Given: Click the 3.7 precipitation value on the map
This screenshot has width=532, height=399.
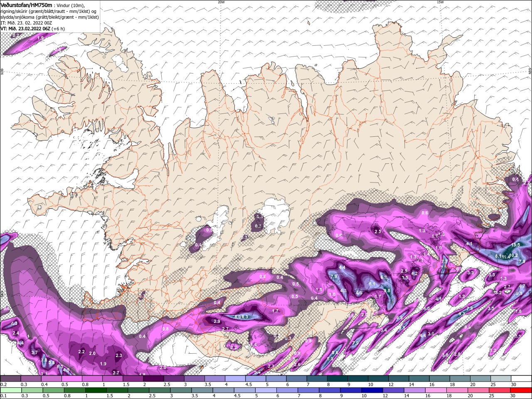Looking at the screenshot, I should click(x=34, y=352).
